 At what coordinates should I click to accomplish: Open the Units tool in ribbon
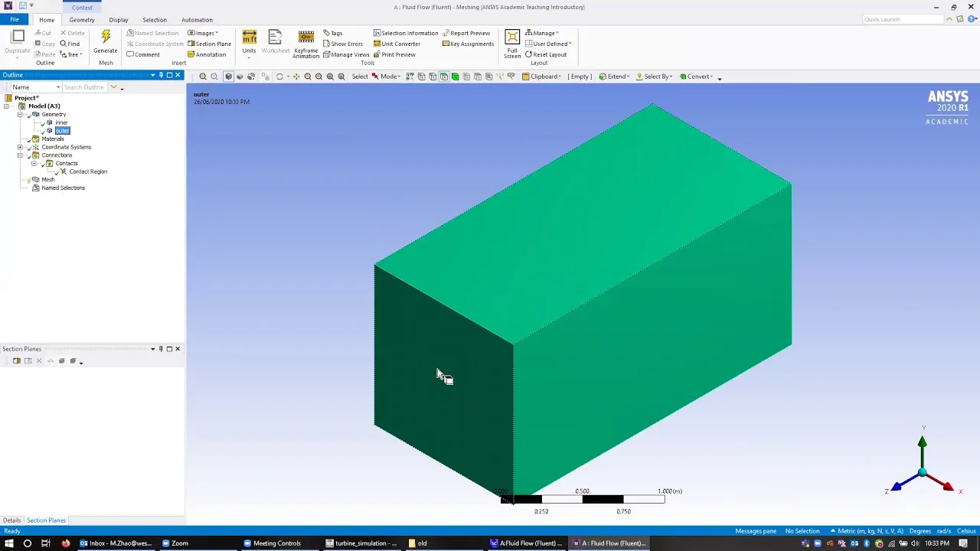[249, 42]
